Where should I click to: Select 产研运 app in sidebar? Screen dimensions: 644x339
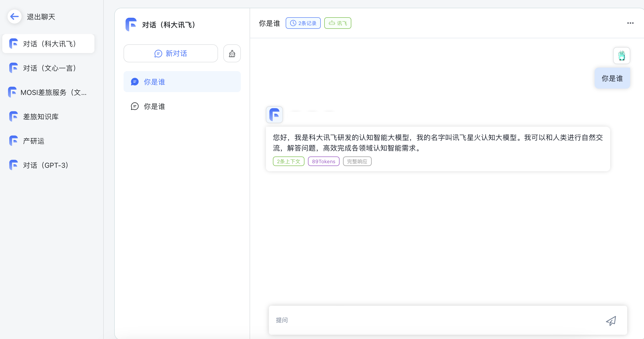[48, 141]
